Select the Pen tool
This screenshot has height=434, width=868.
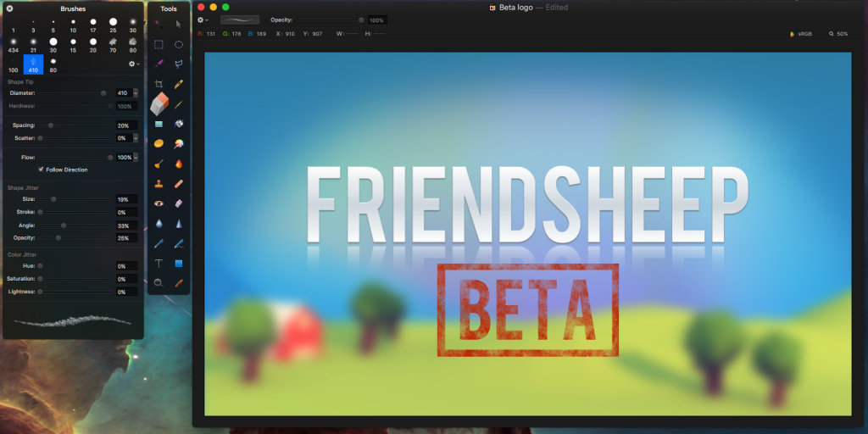[159, 243]
